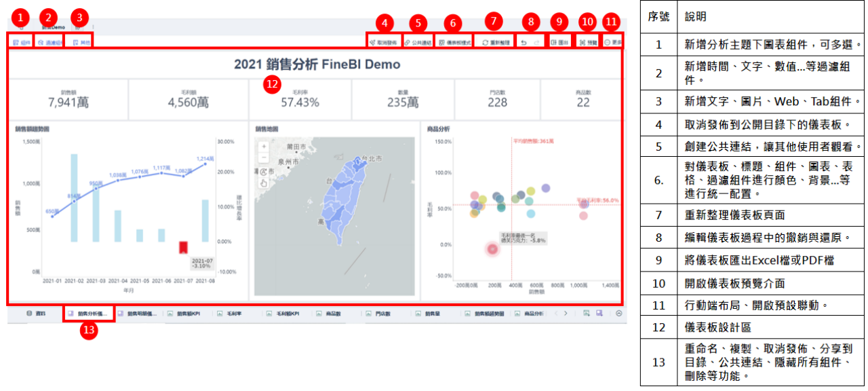Screen dimensions: 868x391
Task: Click the 1,214萬 line point label
Action: point(206,159)
